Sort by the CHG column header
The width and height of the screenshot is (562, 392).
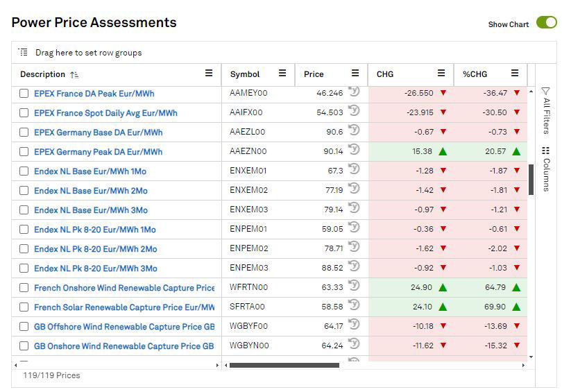[x=385, y=74]
